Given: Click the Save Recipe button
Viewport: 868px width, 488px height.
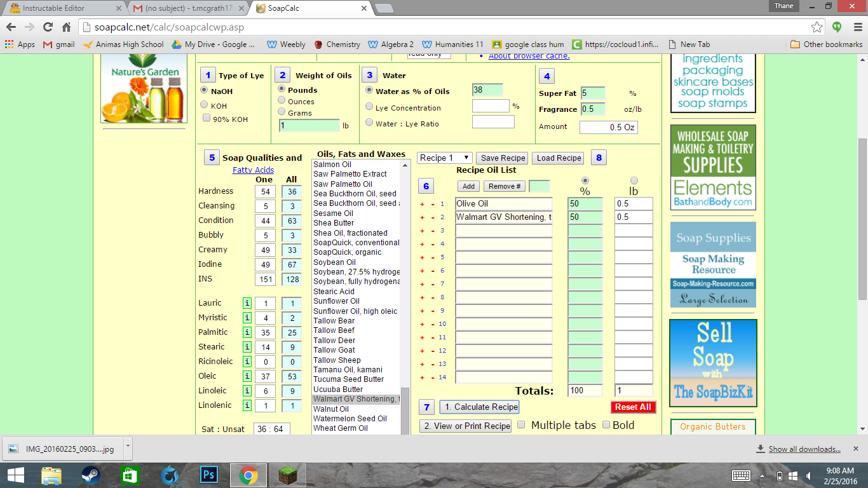Looking at the screenshot, I should coord(503,158).
